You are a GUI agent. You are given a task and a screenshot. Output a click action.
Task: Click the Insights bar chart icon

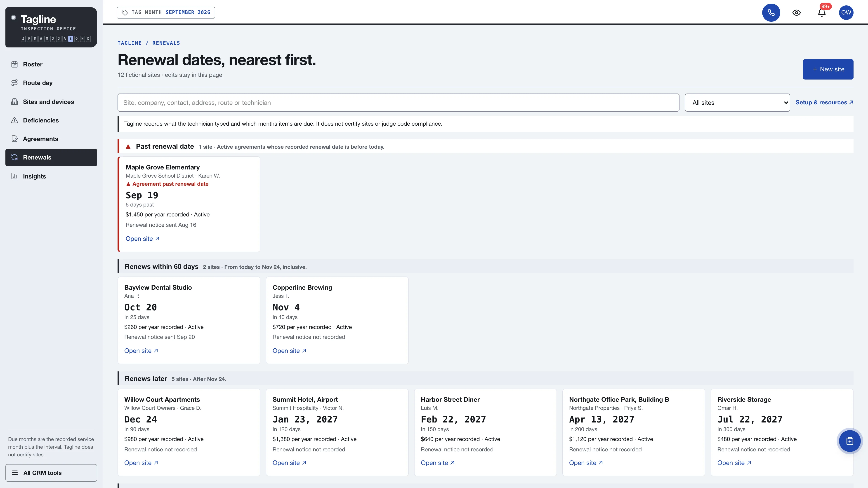pos(14,176)
